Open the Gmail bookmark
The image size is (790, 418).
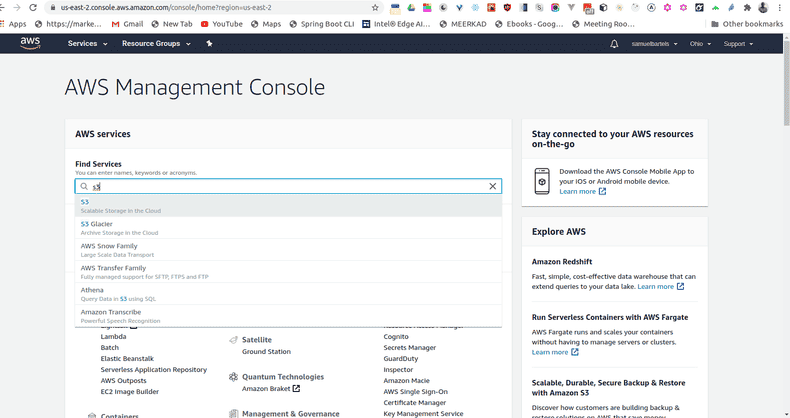click(127, 24)
